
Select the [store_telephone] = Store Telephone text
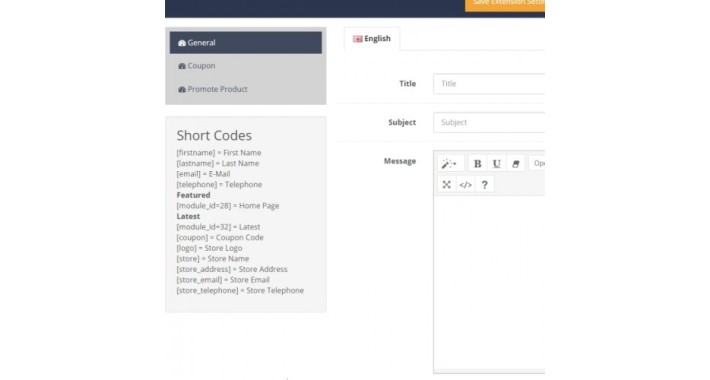coord(240,290)
